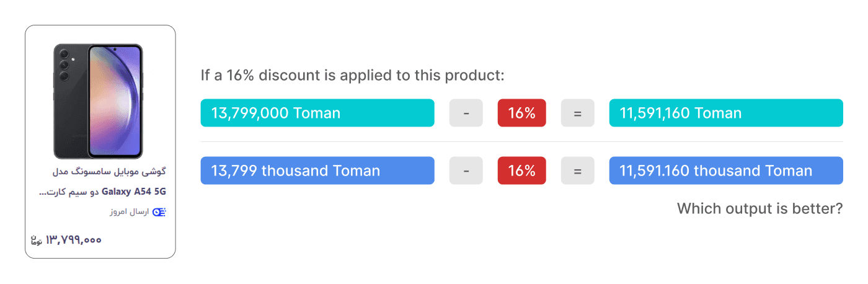The image size is (868, 284).
Task: Click the Galaxy A54 phone product image
Action: (99, 101)
